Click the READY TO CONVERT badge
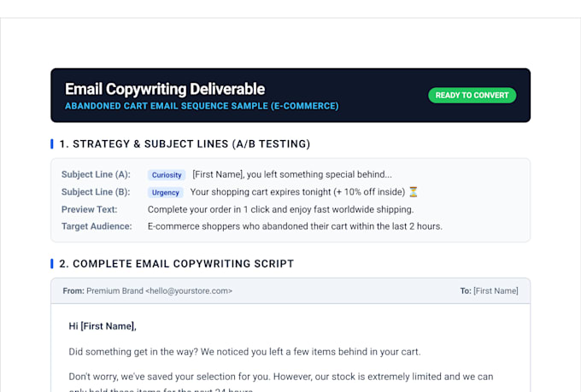The image size is (581, 392). click(472, 95)
